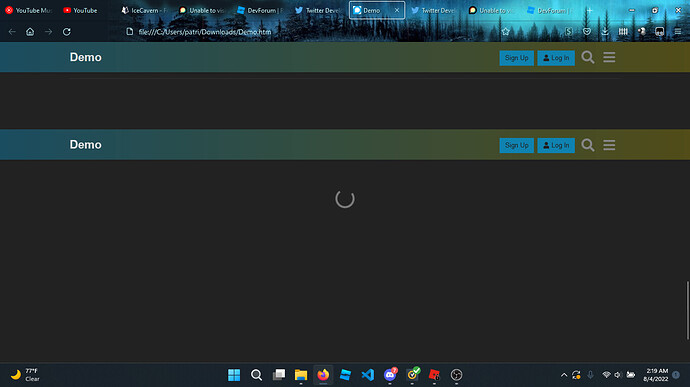
Task: Click the search icon in lower Demo header
Action: [588, 145]
